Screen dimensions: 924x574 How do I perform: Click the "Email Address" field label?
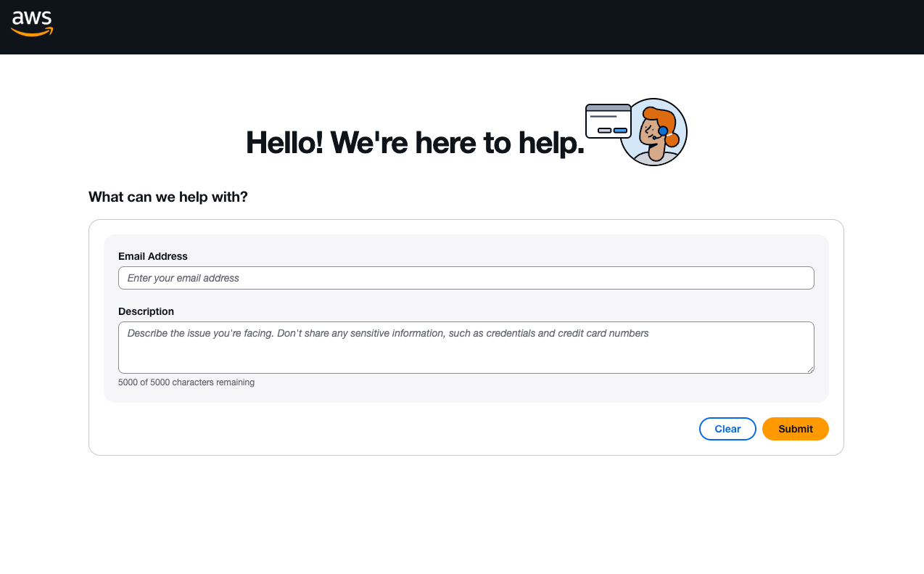153,256
